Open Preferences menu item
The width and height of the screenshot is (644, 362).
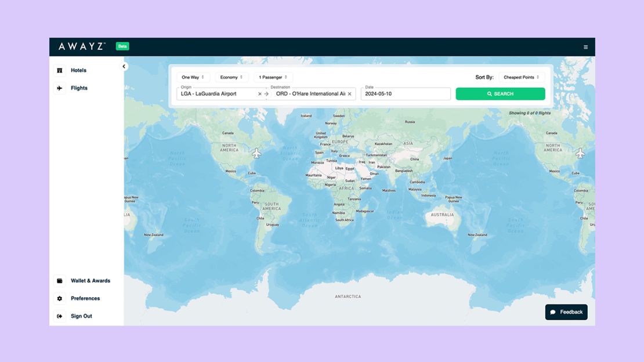(85, 298)
